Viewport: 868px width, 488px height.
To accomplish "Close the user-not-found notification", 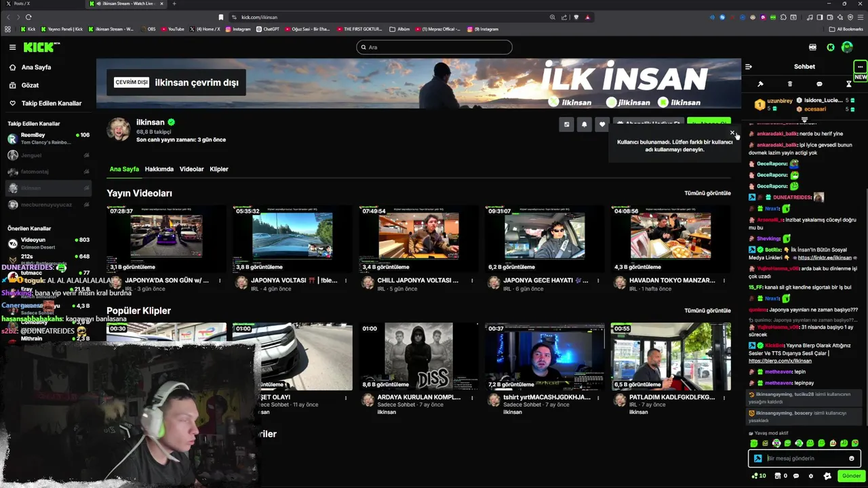I will pyautogui.click(x=732, y=132).
